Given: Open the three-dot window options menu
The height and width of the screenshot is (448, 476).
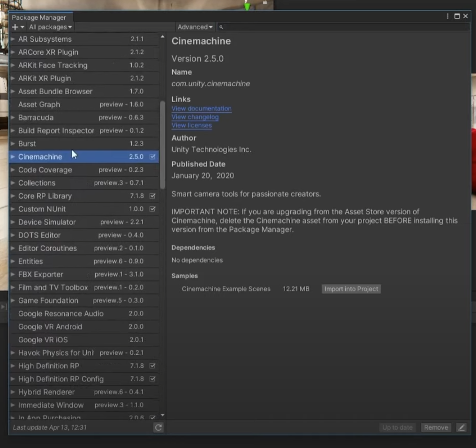Looking at the screenshot, I should 447,16.
